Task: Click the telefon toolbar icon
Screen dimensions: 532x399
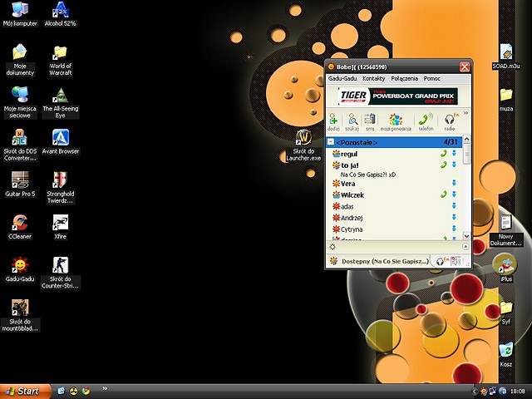Action: pos(426,122)
